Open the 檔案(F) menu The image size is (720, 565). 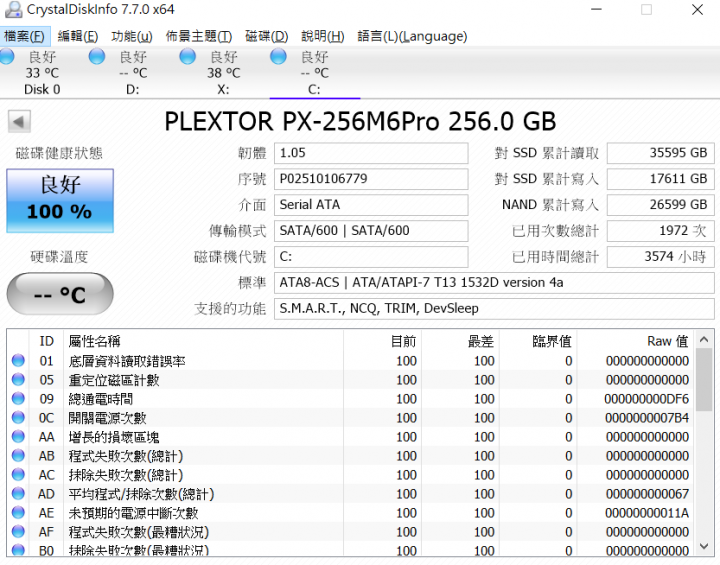25,36
